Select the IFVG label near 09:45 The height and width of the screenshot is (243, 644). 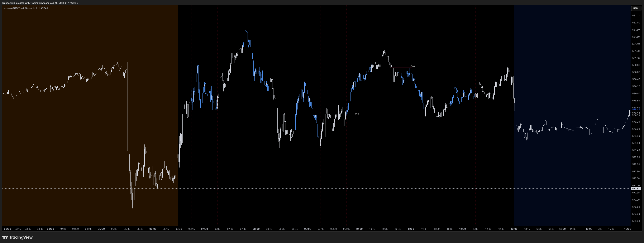point(356,114)
